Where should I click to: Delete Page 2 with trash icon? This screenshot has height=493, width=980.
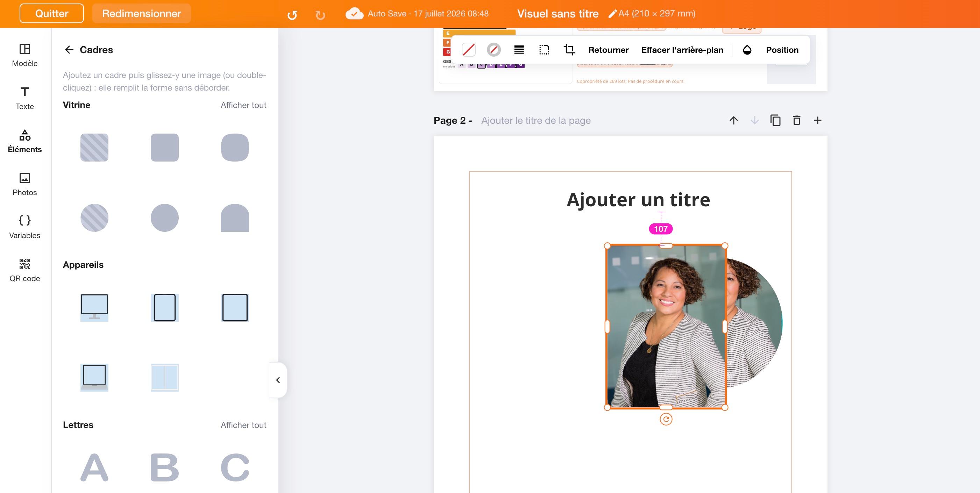796,120
